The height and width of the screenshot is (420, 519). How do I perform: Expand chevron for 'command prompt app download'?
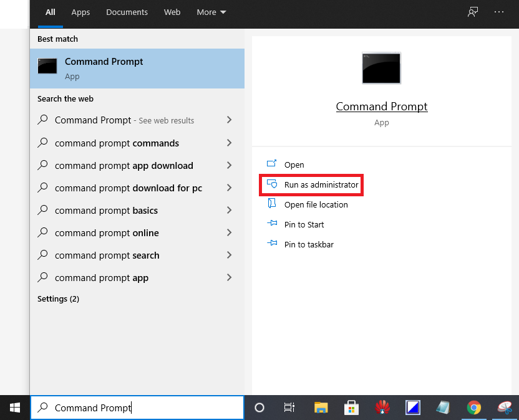coord(229,165)
